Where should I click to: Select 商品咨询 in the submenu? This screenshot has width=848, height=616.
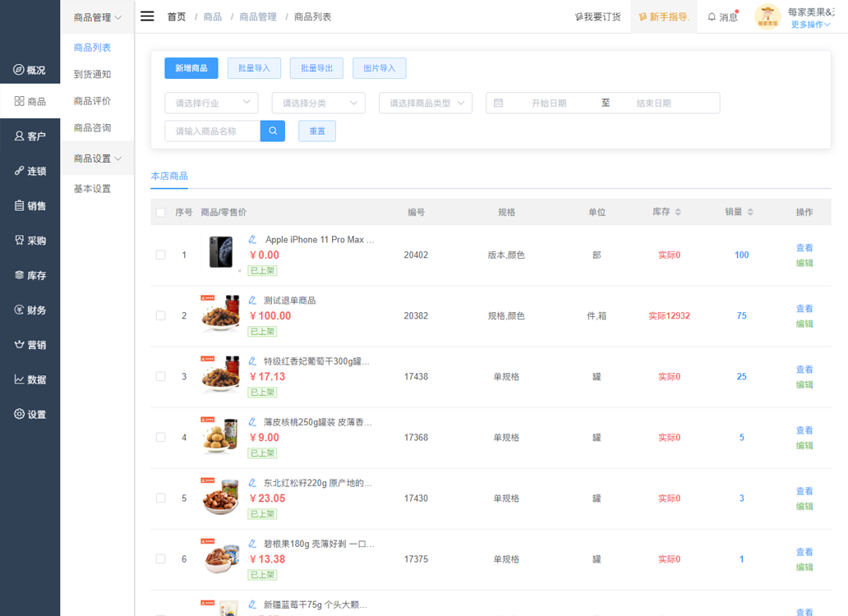coord(93,127)
